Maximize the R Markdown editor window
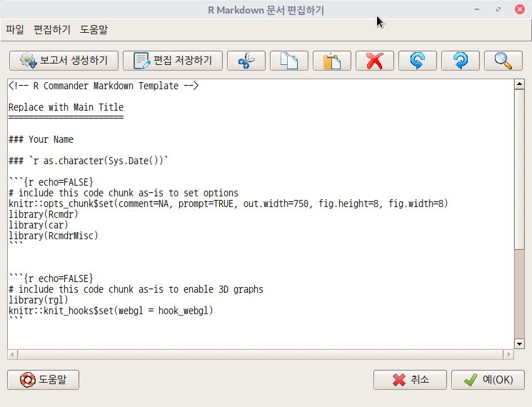Viewport: 532px width, 407px height. pyautogui.click(x=498, y=9)
